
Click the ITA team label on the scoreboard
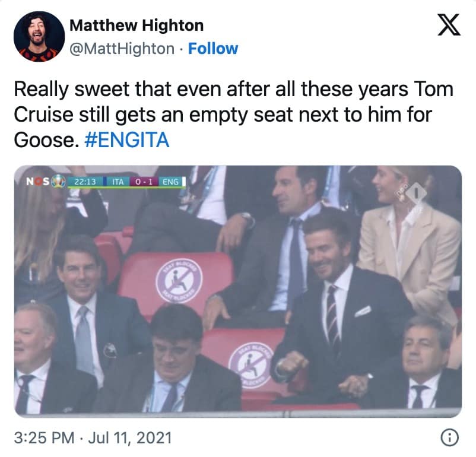point(118,181)
